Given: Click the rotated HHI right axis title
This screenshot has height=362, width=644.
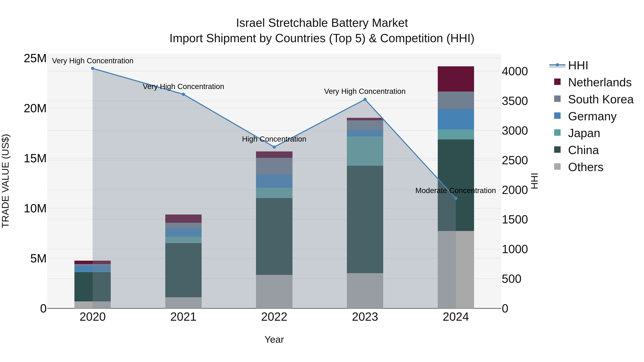Looking at the screenshot, I should pos(535,181).
